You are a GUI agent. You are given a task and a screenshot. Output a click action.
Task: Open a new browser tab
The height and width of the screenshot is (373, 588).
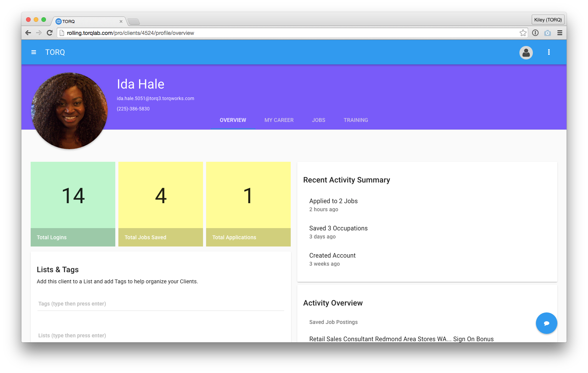tap(134, 21)
